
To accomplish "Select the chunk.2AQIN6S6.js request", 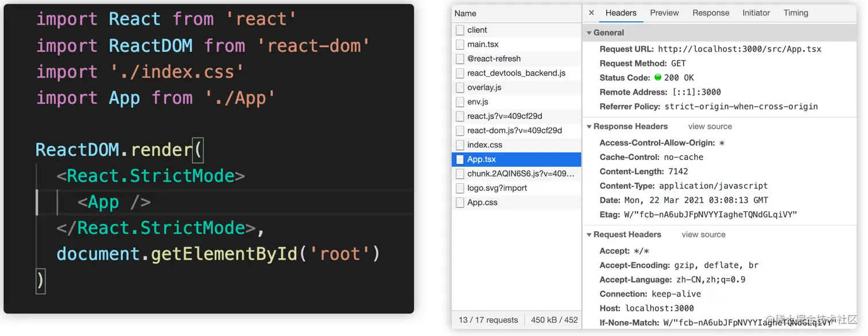I will (517, 174).
